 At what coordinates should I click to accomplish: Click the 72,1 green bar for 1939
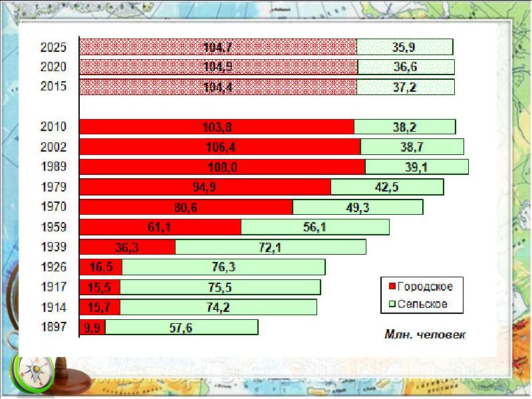coord(271,247)
